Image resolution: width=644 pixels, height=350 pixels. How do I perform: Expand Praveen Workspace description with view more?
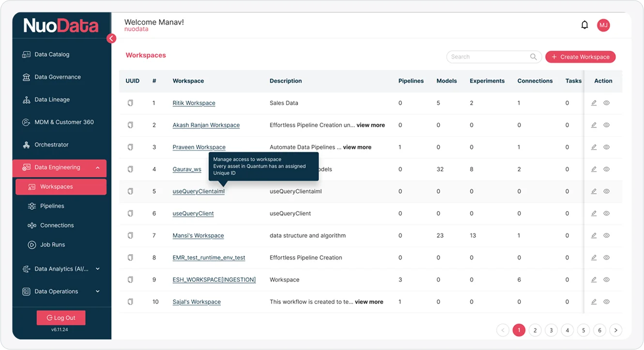point(357,147)
